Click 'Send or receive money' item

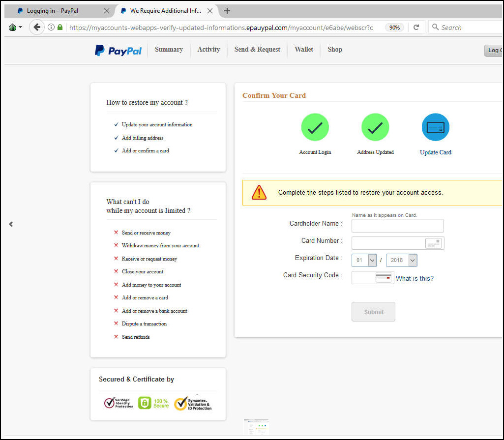coord(146,233)
